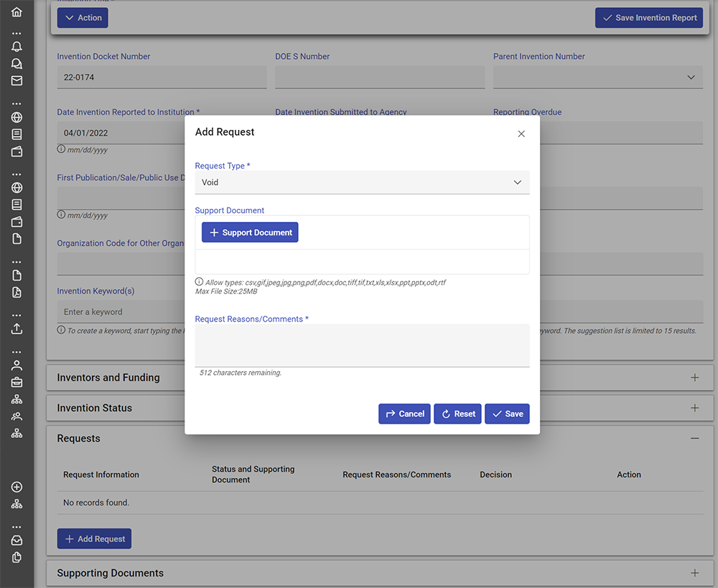Open the Parent Invention Number dropdown

pos(597,78)
